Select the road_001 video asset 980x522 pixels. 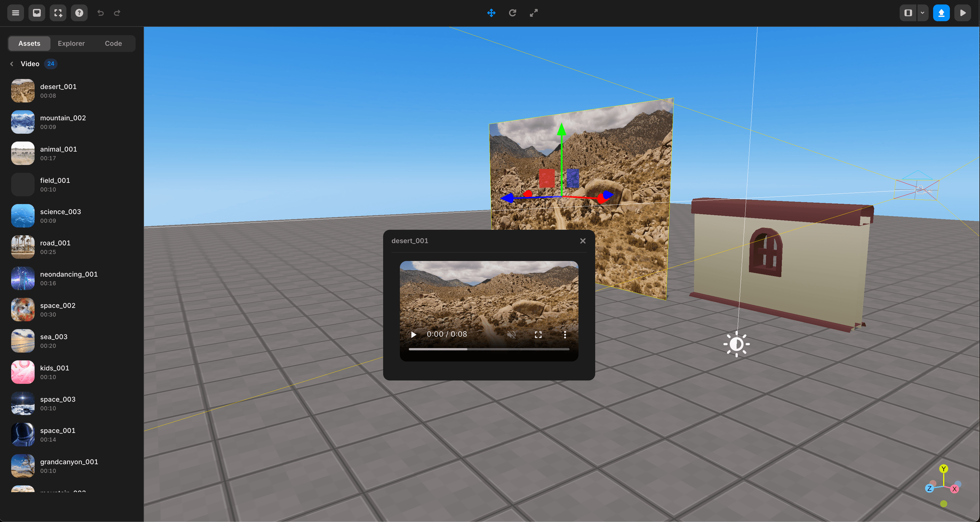pyautogui.click(x=71, y=247)
